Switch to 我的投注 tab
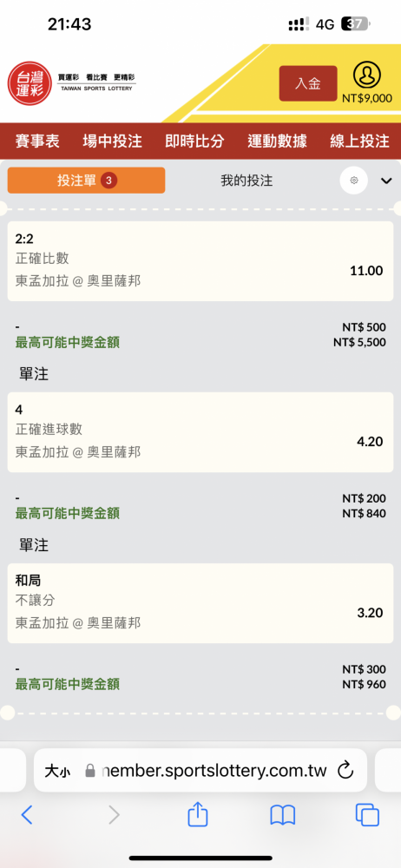401x868 pixels. (247, 181)
